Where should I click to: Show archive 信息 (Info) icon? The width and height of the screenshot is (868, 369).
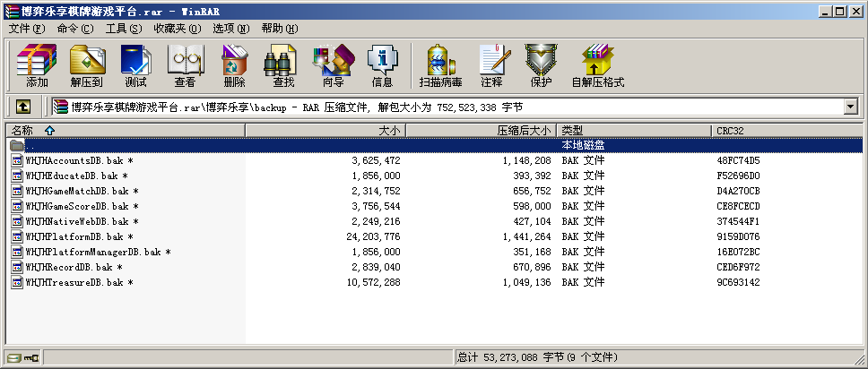click(382, 65)
